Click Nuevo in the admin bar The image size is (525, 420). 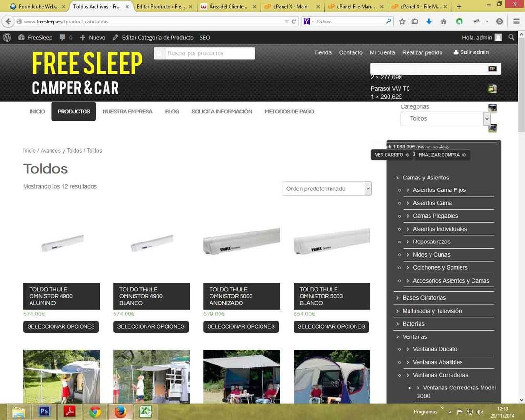tap(93, 38)
